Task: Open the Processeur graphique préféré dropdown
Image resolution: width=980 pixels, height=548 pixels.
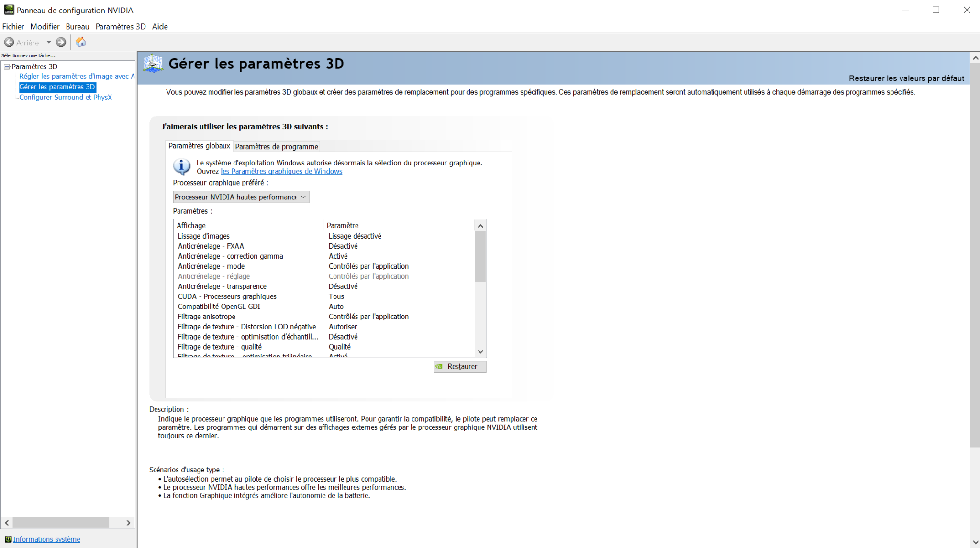Action: coord(241,197)
